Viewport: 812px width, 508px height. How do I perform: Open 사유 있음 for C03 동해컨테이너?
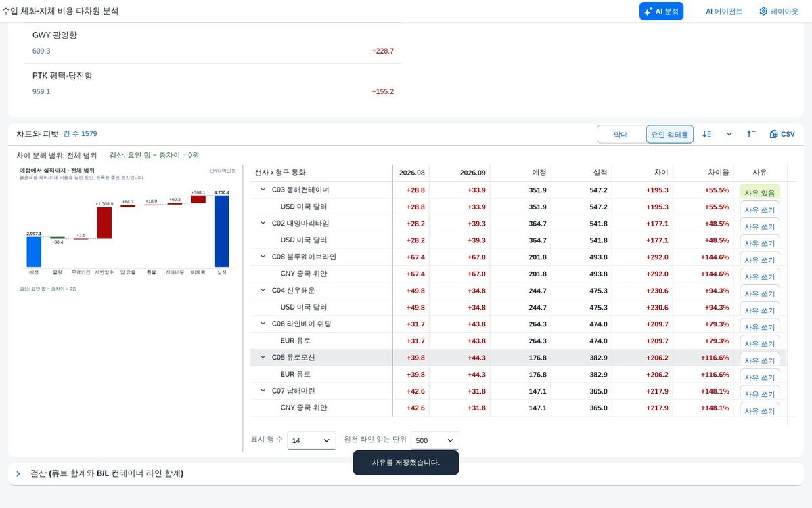point(760,192)
